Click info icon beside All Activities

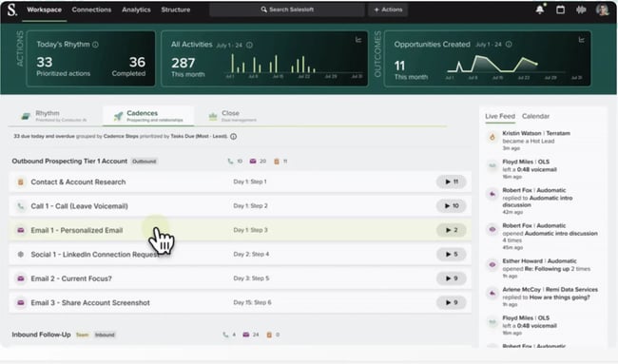pos(249,45)
